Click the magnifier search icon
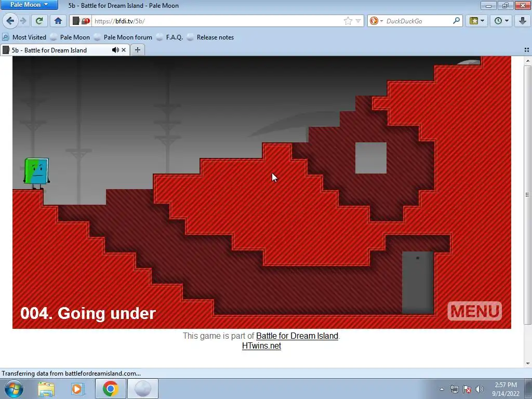 pyautogui.click(x=456, y=21)
